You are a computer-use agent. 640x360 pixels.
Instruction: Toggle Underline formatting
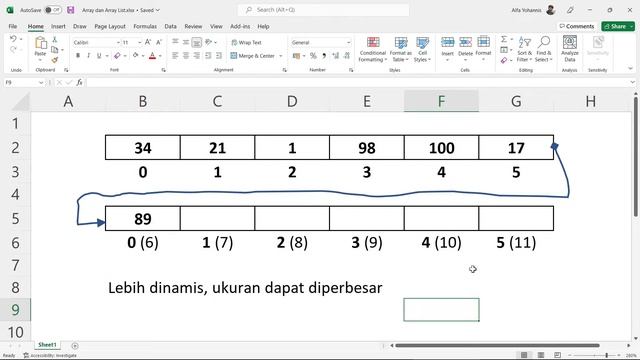tap(99, 56)
